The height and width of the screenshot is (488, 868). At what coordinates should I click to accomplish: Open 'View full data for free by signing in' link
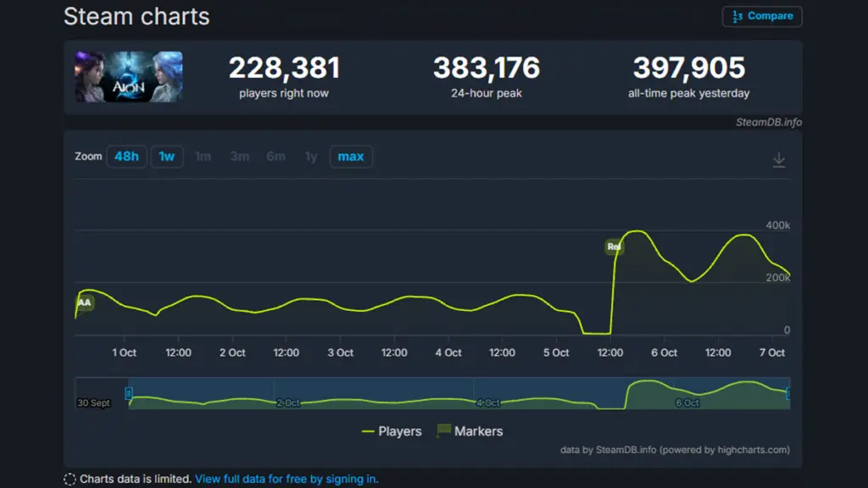(x=287, y=480)
